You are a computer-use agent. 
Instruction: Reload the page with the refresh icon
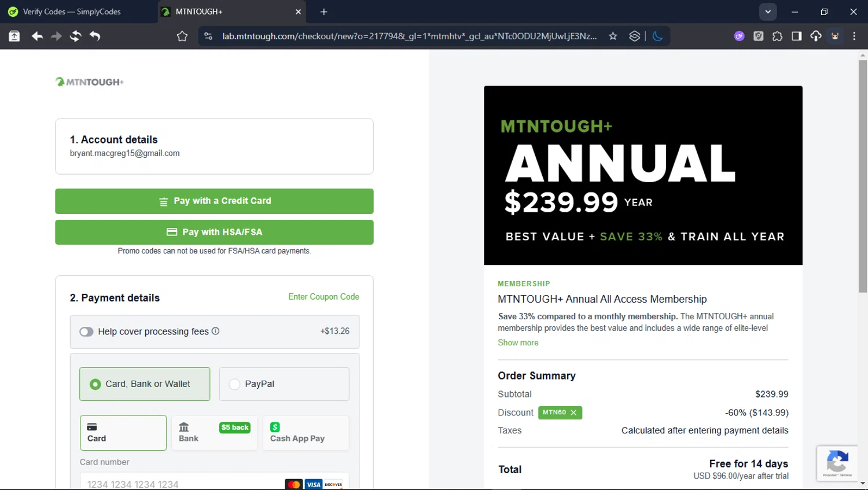pyautogui.click(x=75, y=36)
